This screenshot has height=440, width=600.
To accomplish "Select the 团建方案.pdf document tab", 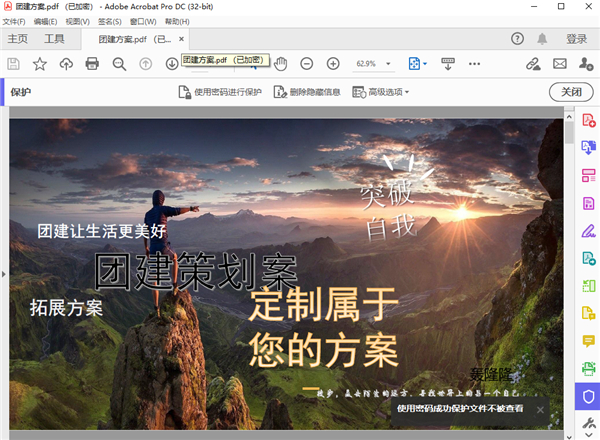I will pos(135,39).
